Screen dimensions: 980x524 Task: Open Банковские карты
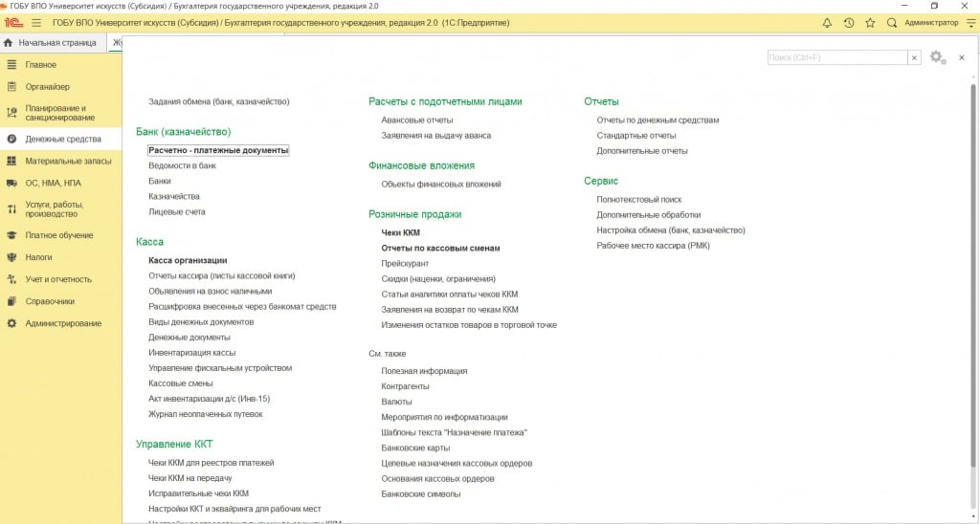(x=415, y=448)
